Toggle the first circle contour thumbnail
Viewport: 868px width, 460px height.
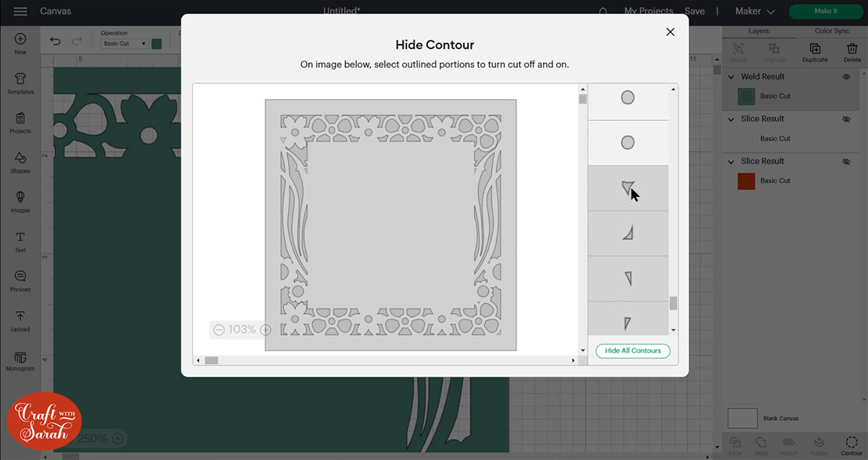pyautogui.click(x=628, y=98)
